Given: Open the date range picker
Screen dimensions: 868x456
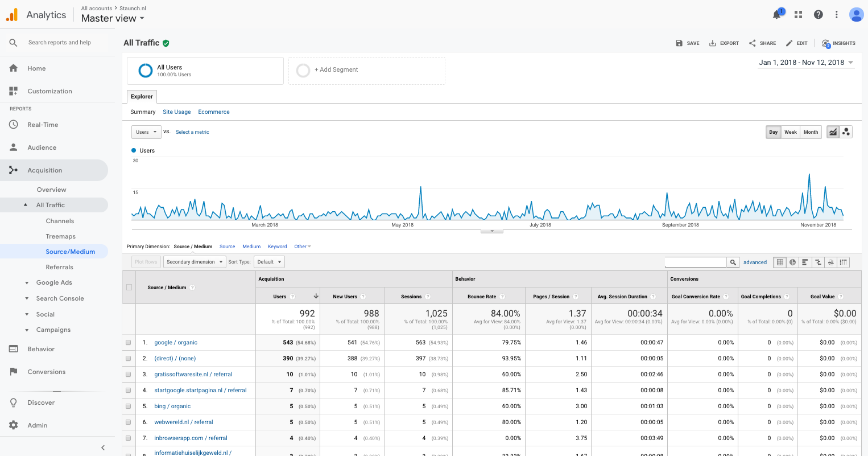Looking at the screenshot, I should tap(806, 63).
